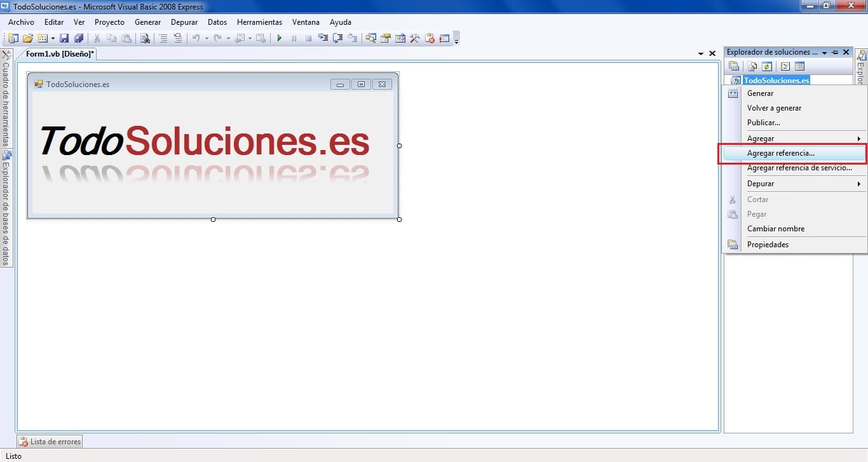This screenshot has height=462, width=868.
Task: Click the Redo arrow icon
Action: tap(217, 38)
